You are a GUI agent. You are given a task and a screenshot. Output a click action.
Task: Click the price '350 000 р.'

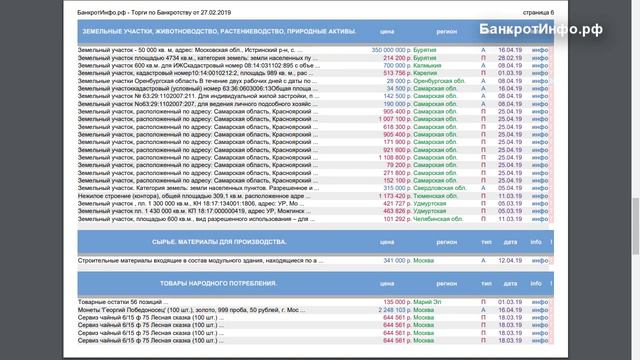point(391,50)
